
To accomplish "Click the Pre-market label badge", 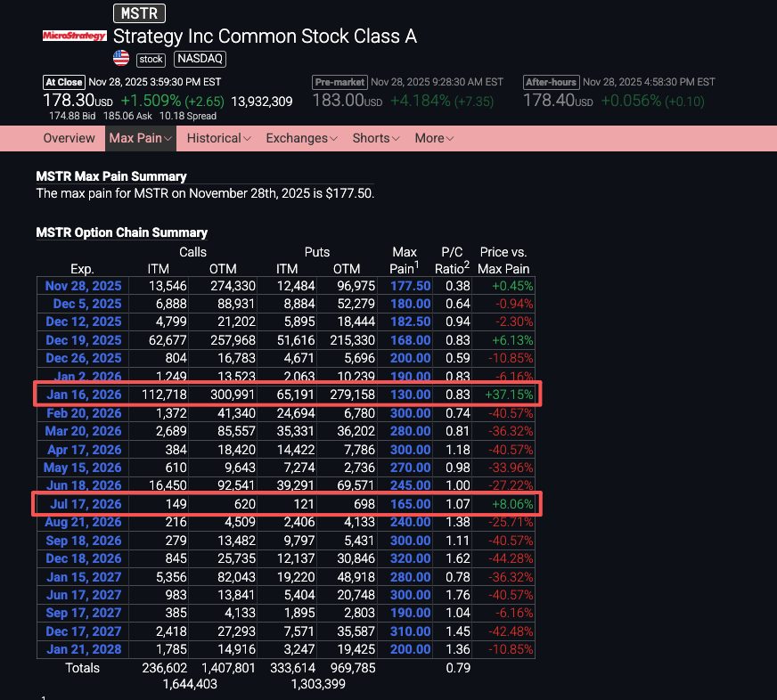I will click(339, 82).
